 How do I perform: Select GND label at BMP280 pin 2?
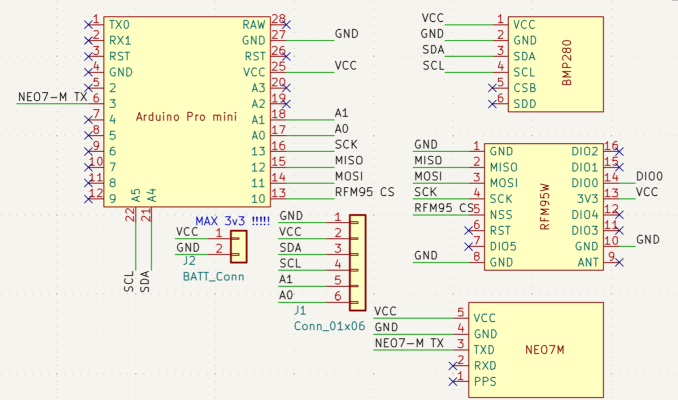432,34
